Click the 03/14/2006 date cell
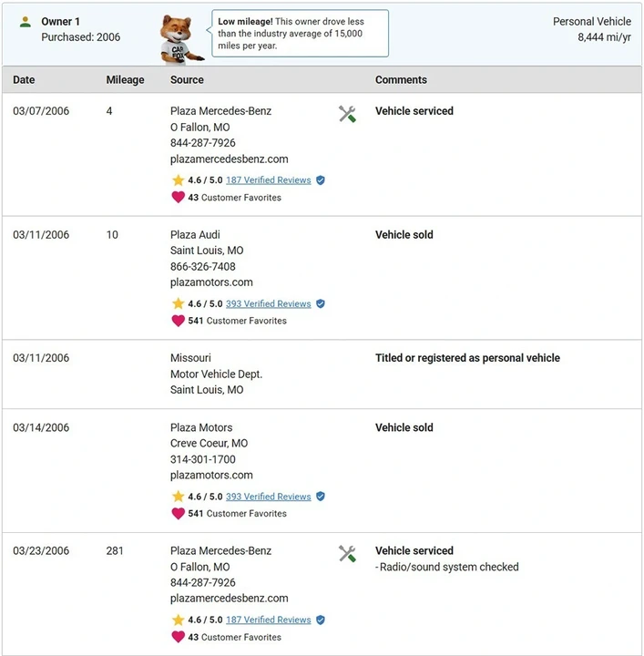This screenshot has height=656, width=644. (41, 427)
